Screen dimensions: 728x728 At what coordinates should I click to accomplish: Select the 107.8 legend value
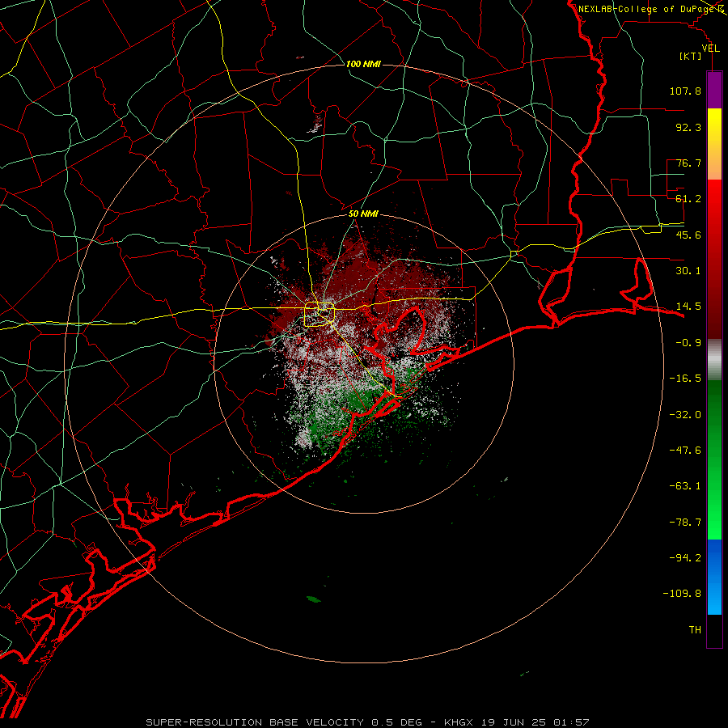[685, 91]
